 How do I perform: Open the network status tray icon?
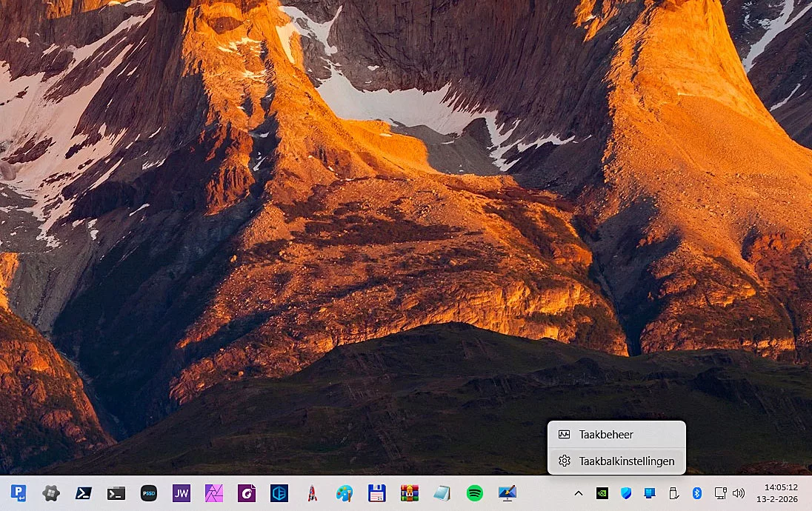point(720,493)
